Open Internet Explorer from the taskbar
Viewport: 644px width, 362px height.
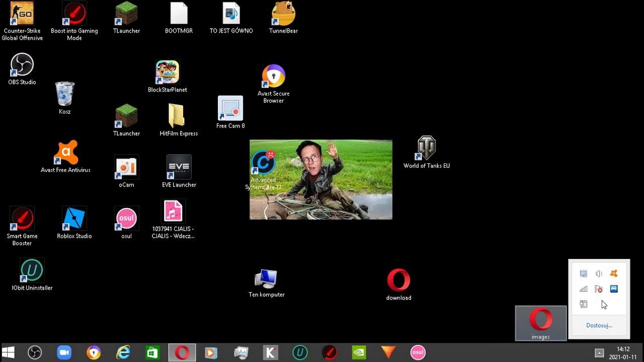(x=123, y=352)
